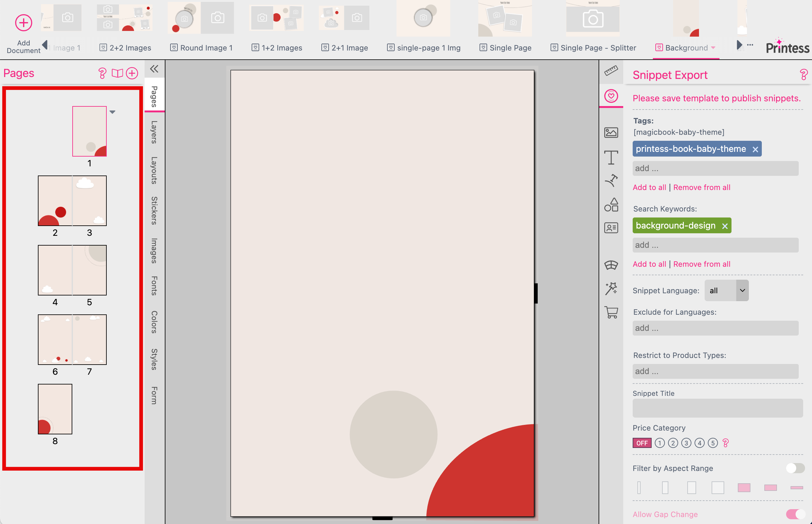Switch to the Layers tab
This screenshot has width=812, height=524.
[x=154, y=133]
